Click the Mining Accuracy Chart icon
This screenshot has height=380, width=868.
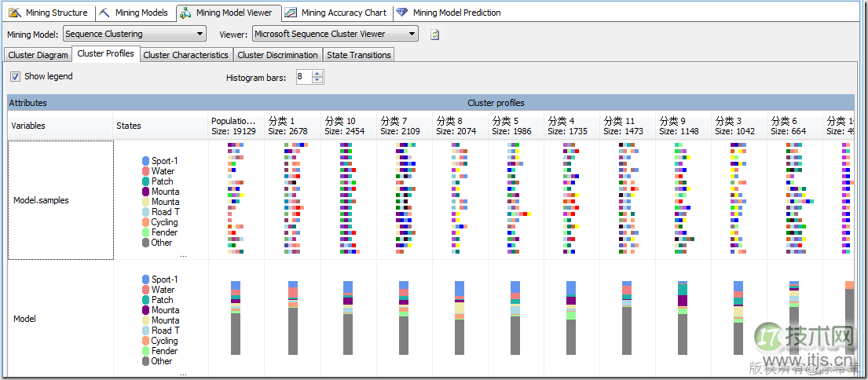pyautogui.click(x=291, y=13)
